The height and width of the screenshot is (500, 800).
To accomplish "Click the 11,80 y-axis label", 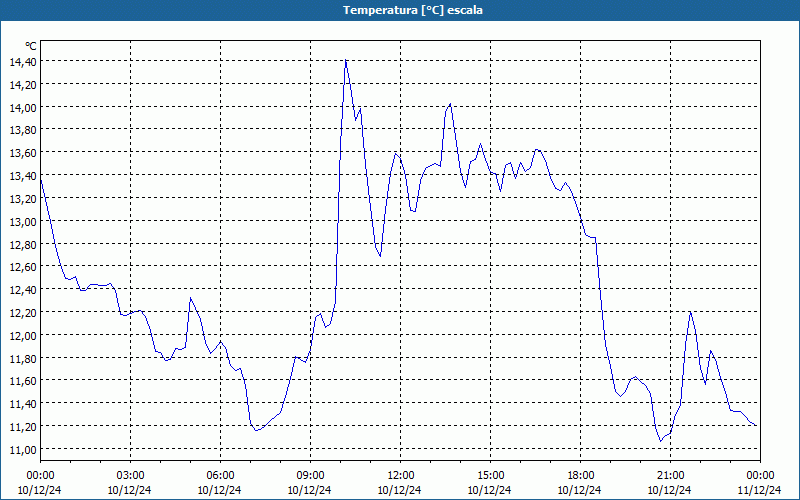I will tap(23, 358).
